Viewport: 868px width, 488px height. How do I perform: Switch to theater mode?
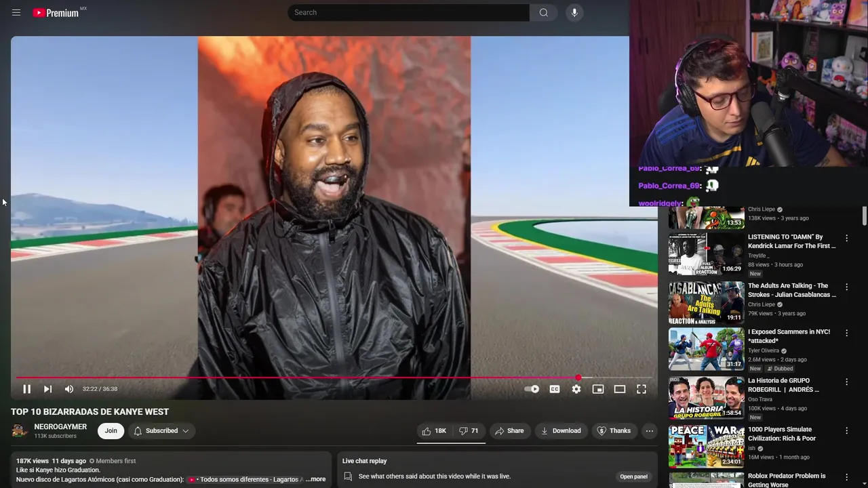tap(620, 389)
